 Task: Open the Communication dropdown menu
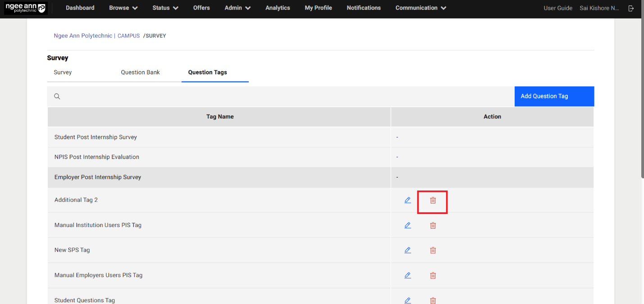click(420, 8)
